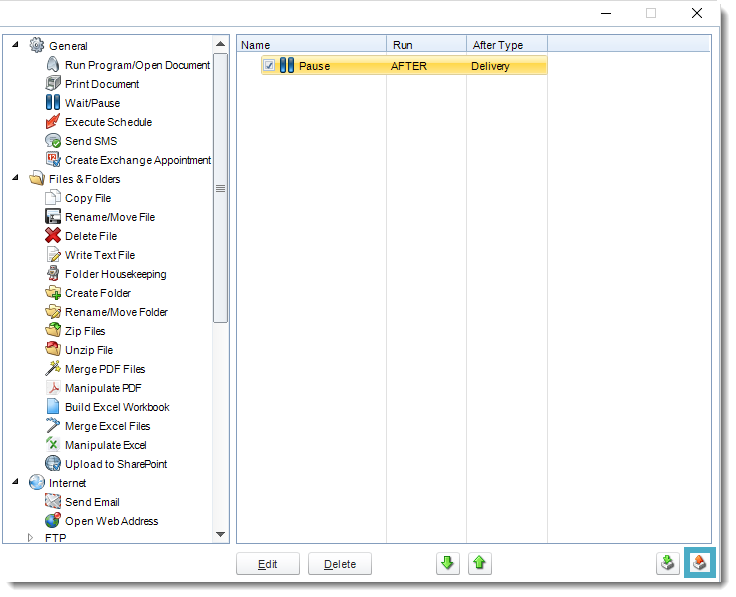Select the Merge PDF Files label

point(105,369)
